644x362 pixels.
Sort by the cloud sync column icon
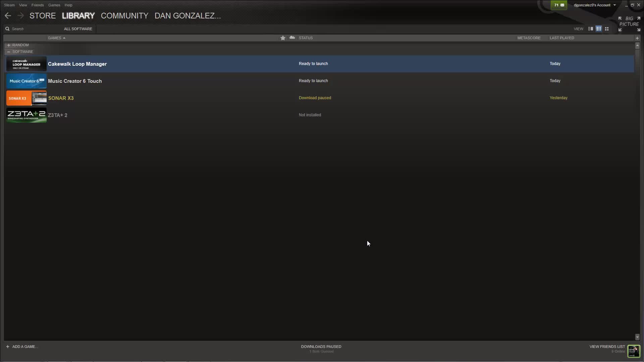pyautogui.click(x=292, y=38)
